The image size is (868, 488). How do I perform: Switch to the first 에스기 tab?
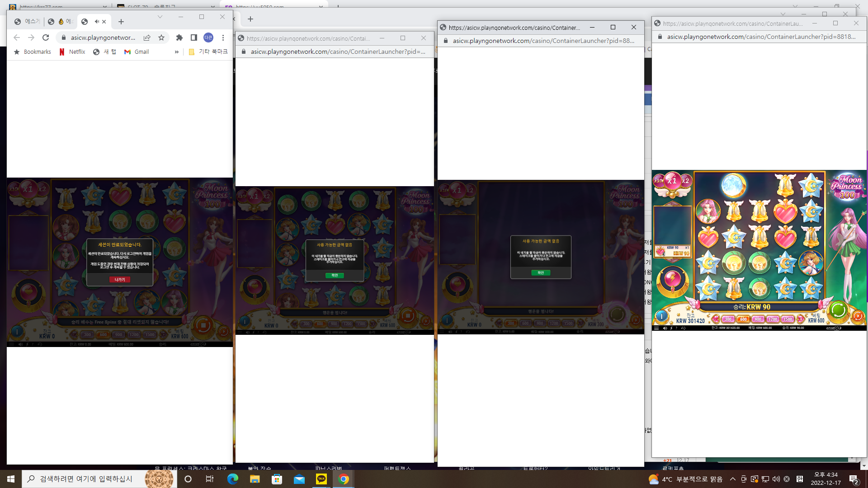click(x=27, y=21)
